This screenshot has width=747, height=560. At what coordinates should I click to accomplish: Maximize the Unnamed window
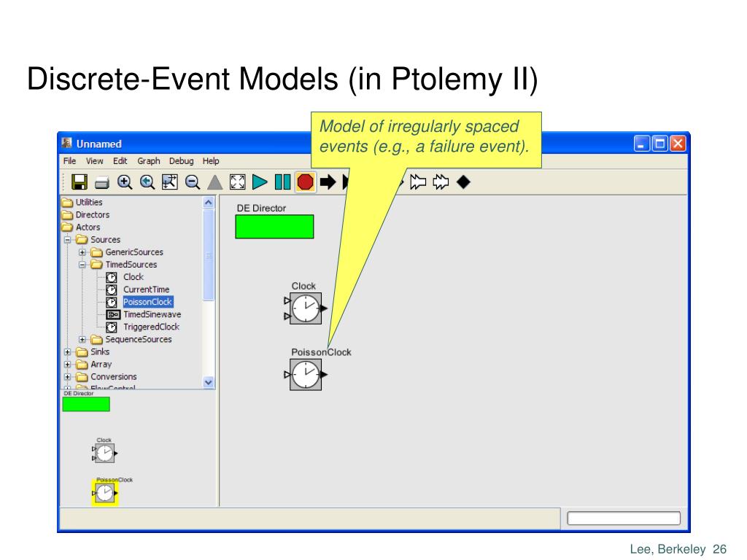659,144
